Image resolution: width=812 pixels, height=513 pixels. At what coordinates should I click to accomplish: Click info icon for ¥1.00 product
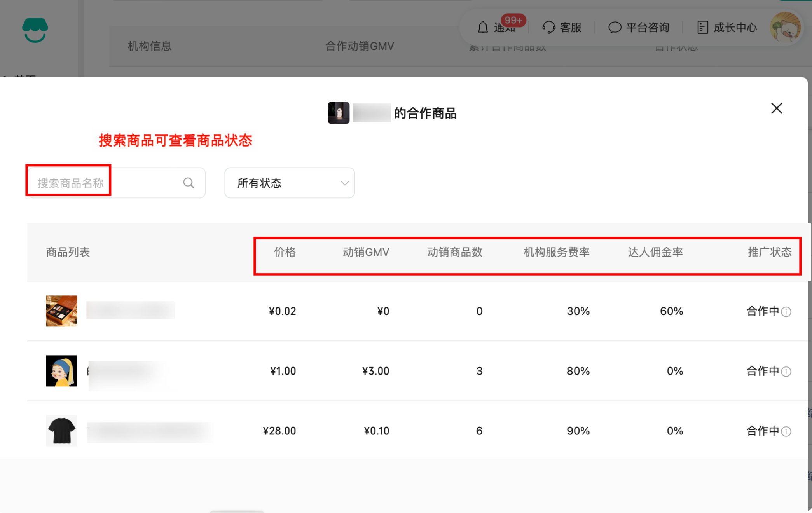pos(786,372)
